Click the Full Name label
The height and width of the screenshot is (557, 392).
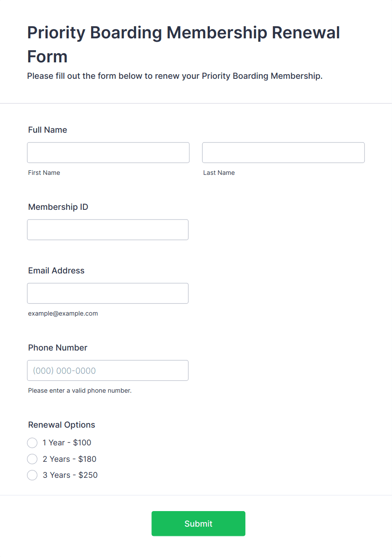coord(48,130)
